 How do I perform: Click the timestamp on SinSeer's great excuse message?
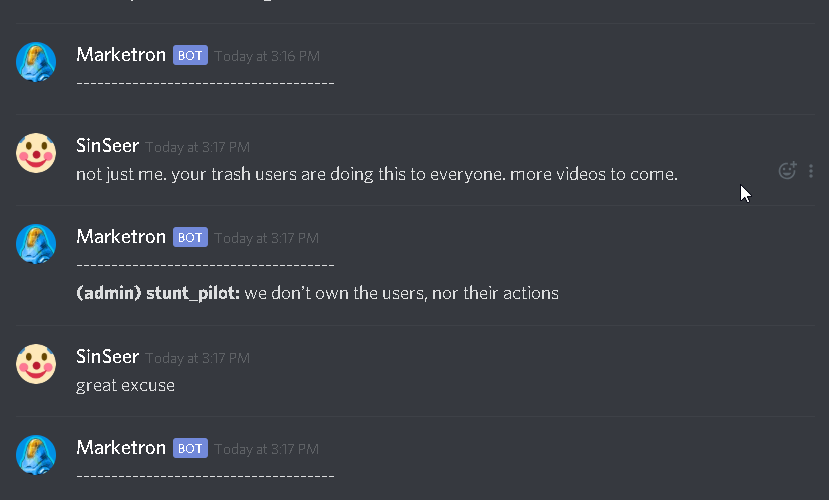point(197,358)
